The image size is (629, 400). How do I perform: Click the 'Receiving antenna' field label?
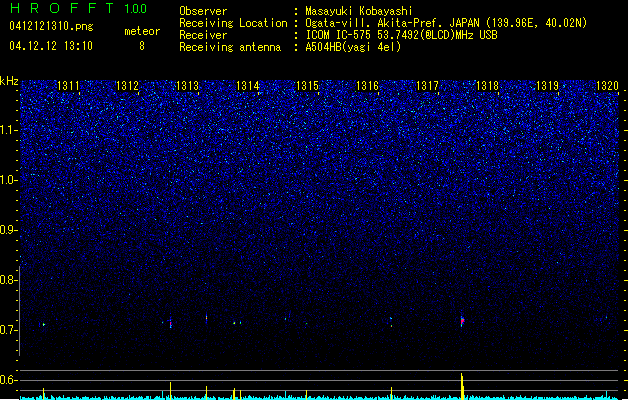230,47
